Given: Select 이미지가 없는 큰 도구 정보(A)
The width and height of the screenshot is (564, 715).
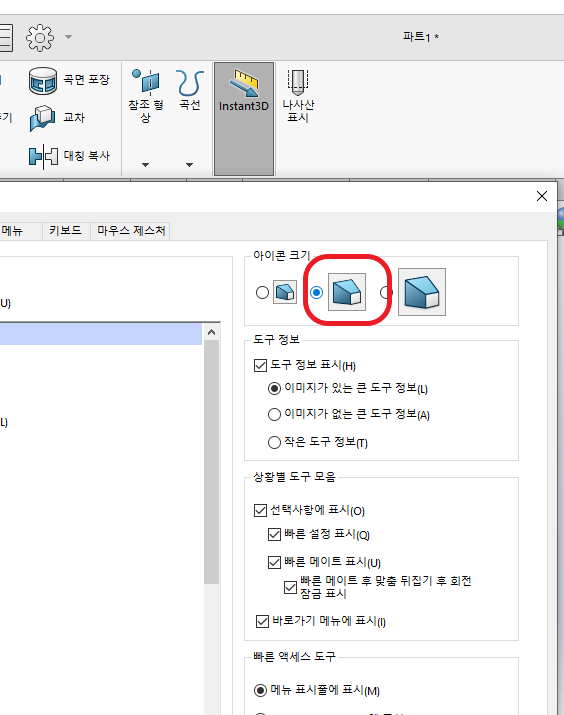Looking at the screenshot, I should click(274, 414).
